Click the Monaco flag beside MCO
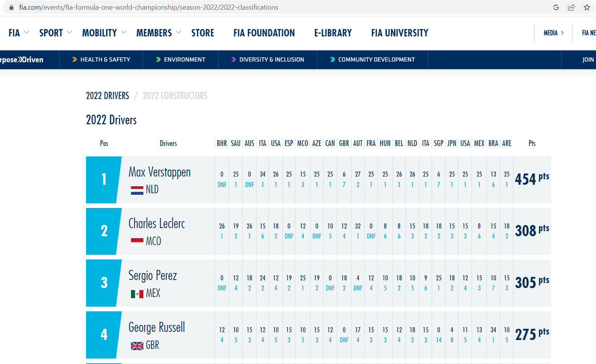 [137, 242]
